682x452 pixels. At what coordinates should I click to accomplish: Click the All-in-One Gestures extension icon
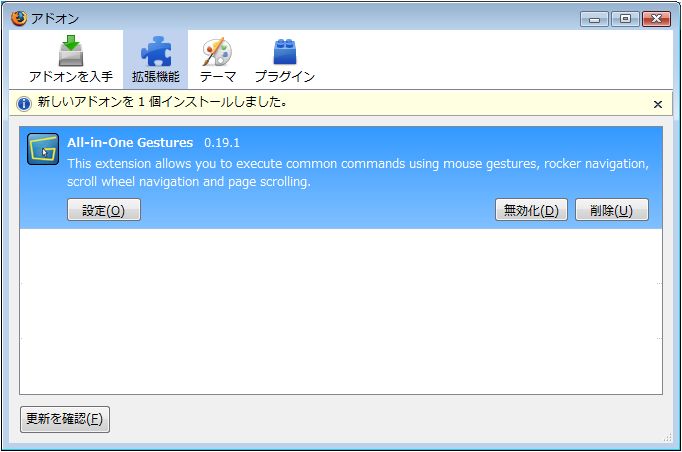(x=43, y=149)
